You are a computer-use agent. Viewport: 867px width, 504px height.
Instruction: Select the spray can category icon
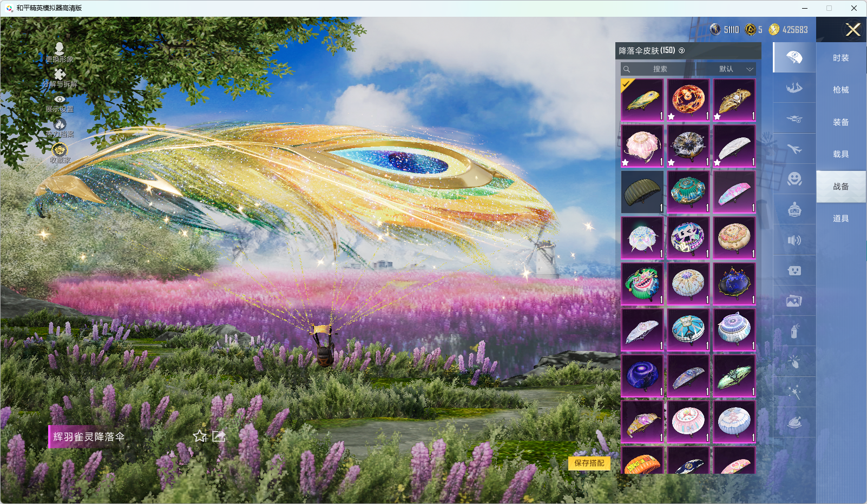pos(794,331)
